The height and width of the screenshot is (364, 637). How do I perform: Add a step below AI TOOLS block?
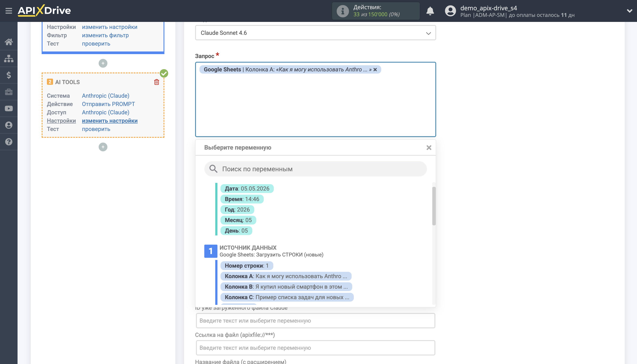tap(103, 147)
